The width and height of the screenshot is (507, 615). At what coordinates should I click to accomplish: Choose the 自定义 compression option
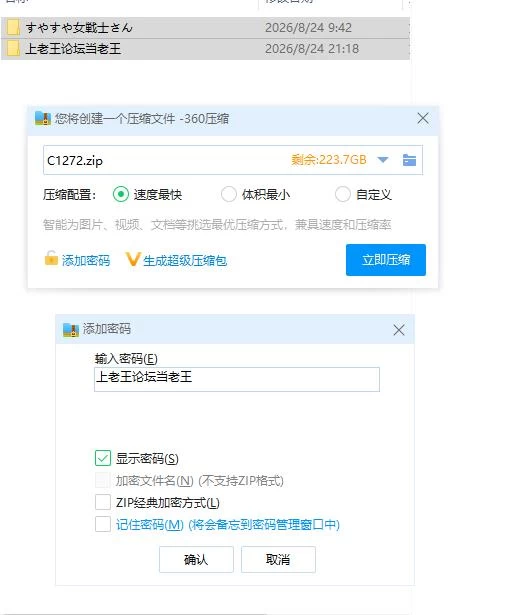[x=342, y=194]
